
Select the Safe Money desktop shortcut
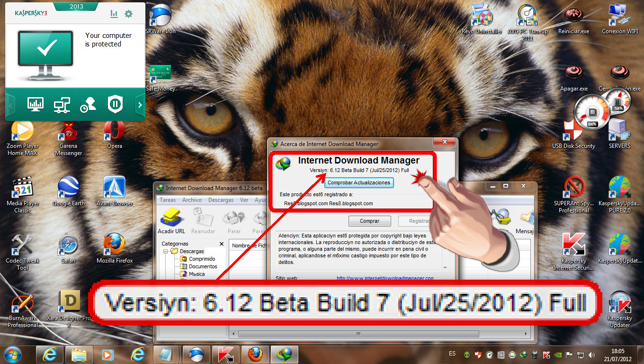tap(160, 78)
